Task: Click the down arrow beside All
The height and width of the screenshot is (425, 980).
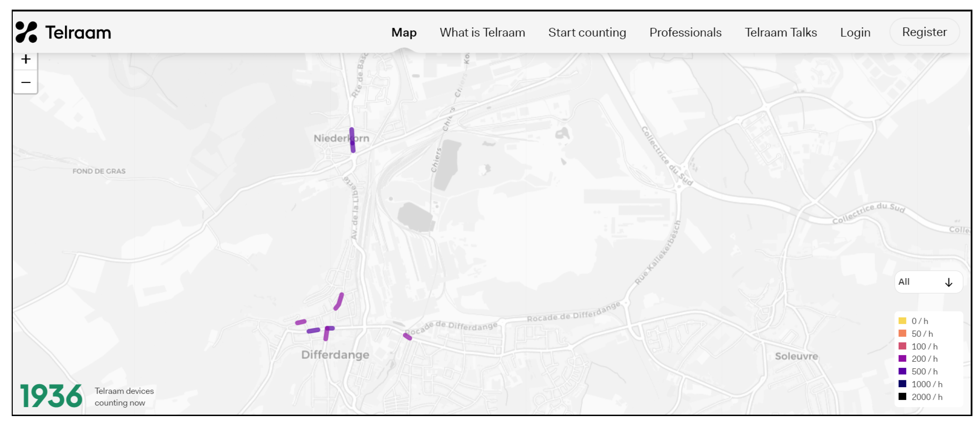Action: (948, 282)
